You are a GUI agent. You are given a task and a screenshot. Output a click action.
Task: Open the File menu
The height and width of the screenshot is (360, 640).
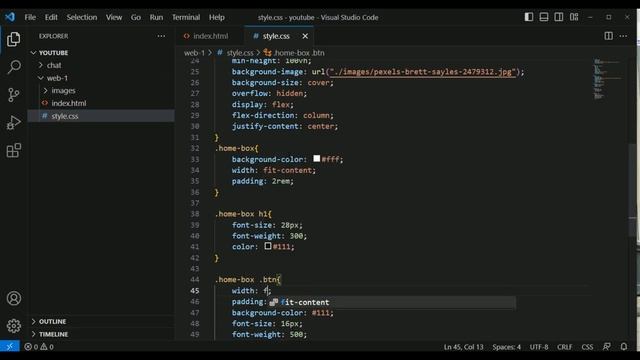[x=30, y=17]
